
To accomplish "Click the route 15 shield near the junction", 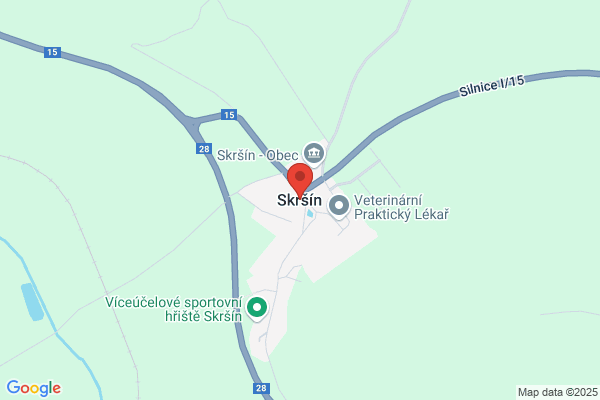I will coord(229,114).
